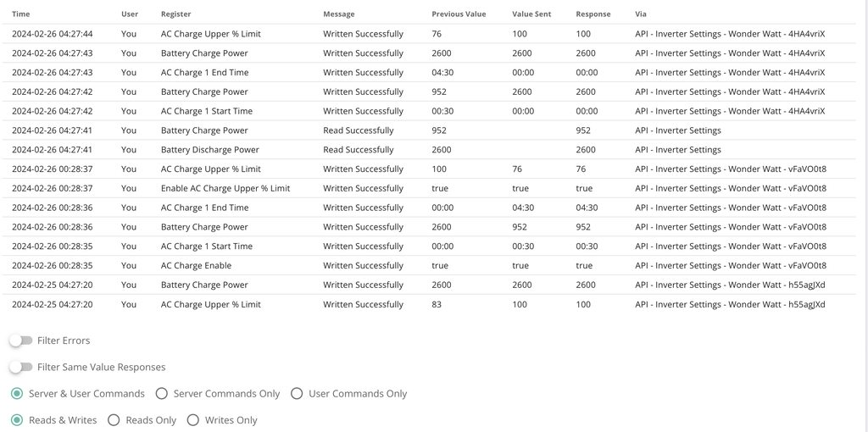The image size is (868, 432).
Task: Choose Server Commands Only radio button
Action: [x=161, y=394]
